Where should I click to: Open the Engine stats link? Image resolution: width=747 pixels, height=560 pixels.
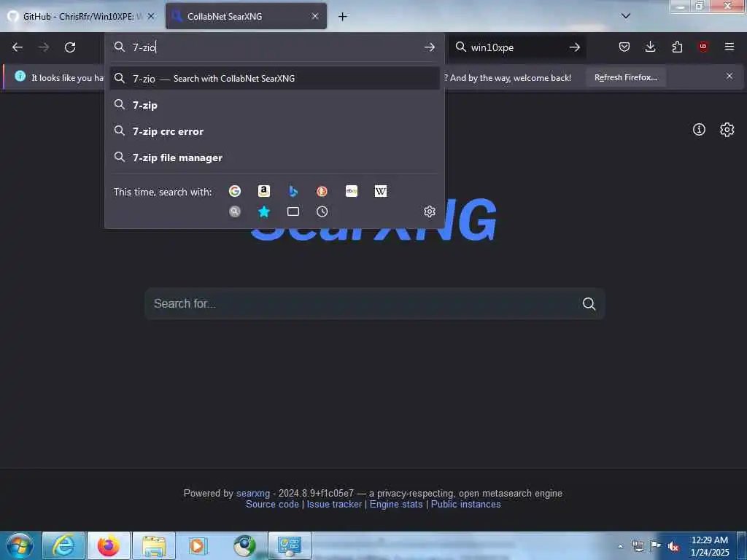[396, 505]
